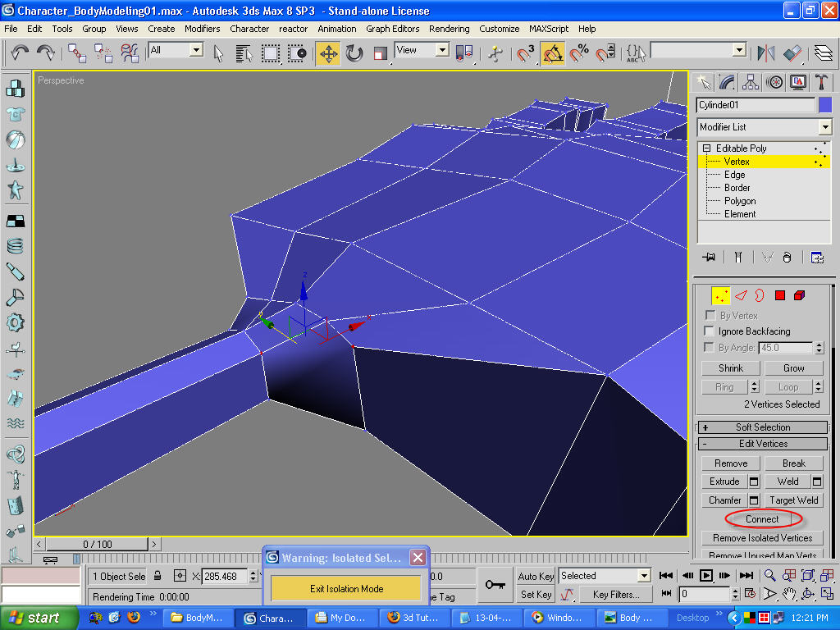Open the Display command panel tab

pos(797,82)
